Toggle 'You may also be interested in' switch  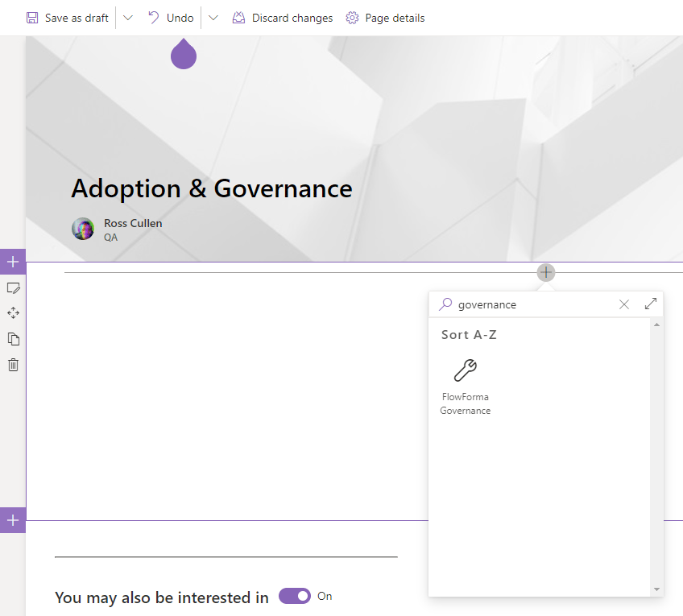295,596
